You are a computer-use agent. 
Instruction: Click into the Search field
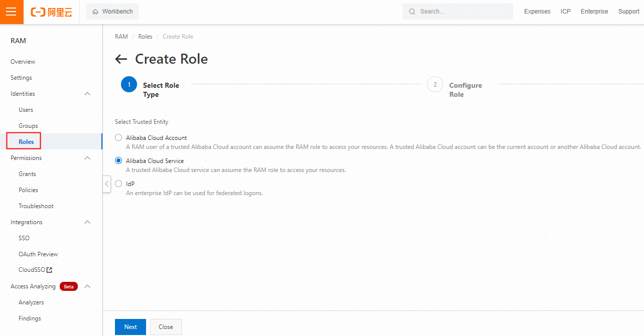click(462, 12)
